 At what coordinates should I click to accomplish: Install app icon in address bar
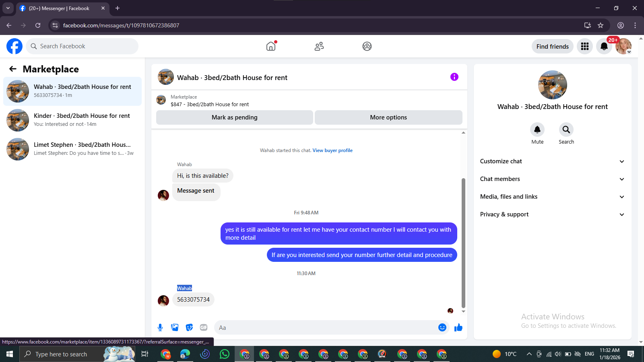coord(588,25)
